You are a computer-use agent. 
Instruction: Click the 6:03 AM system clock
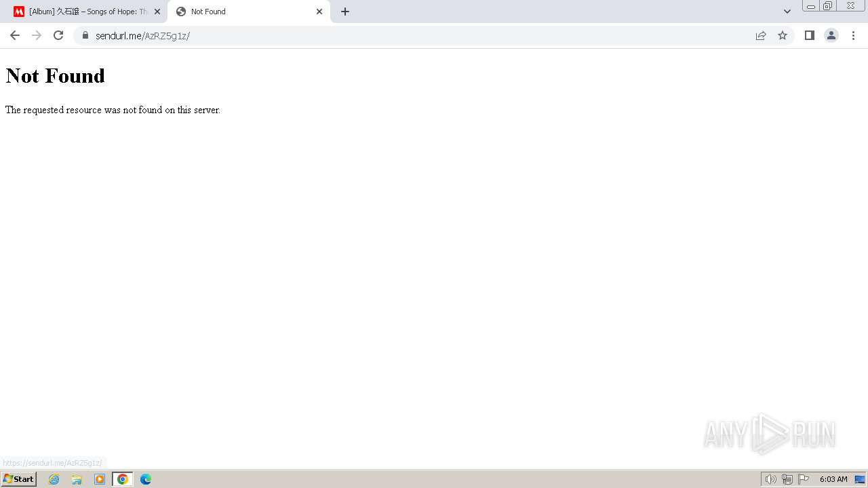833,479
